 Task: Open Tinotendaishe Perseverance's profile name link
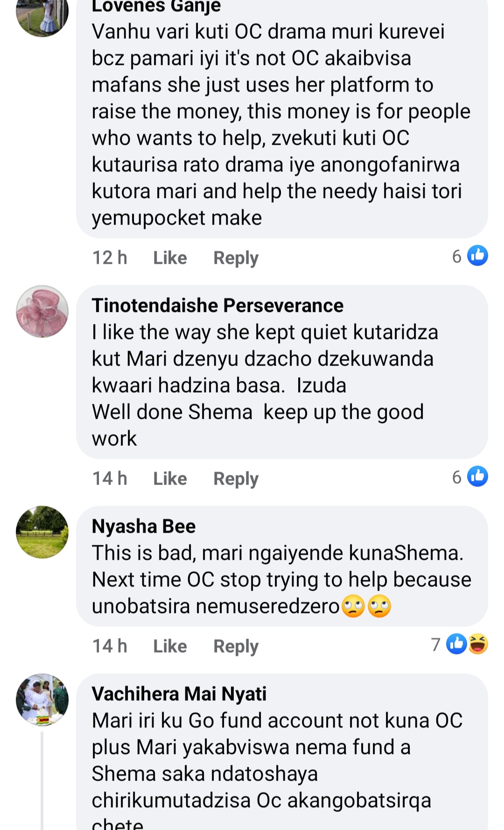point(217,305)
